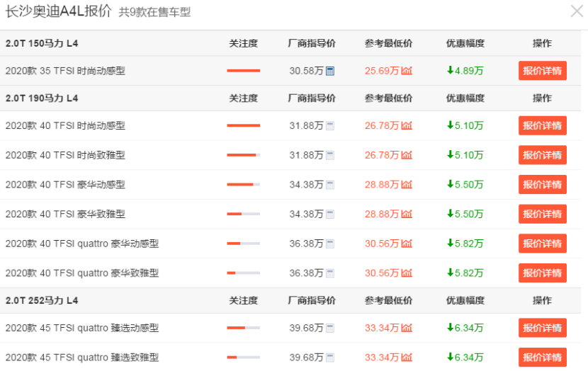The height and width of the screenshot is (371, 588).
Task: Click 报价详情 for 40 quattro 豪华致雅型
Action: click(542, 273)
